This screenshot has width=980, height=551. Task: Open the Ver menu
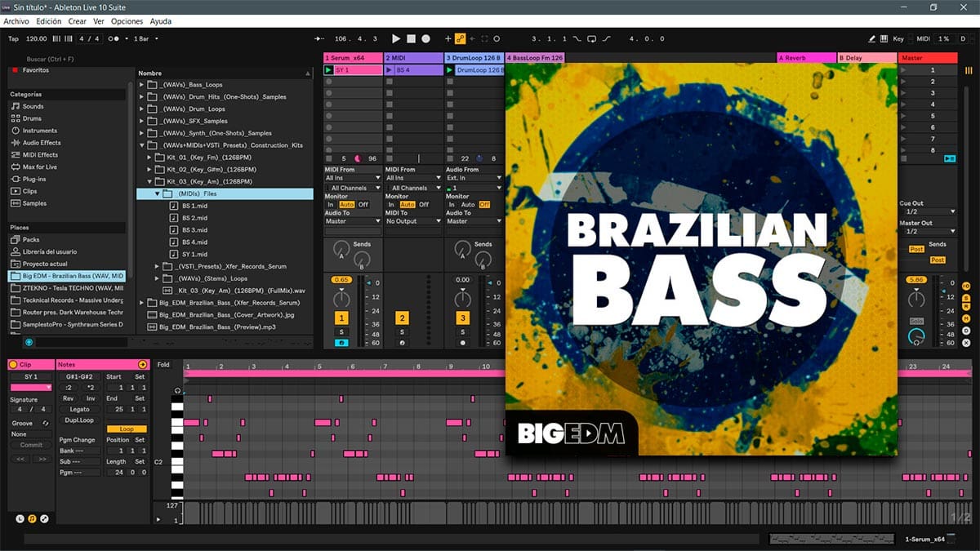[x=99, y=21]
